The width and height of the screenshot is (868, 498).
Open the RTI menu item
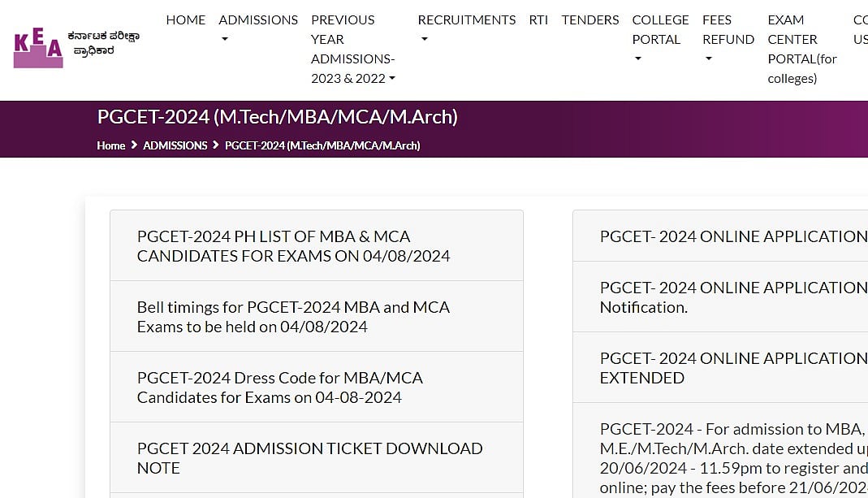(538, 19)
